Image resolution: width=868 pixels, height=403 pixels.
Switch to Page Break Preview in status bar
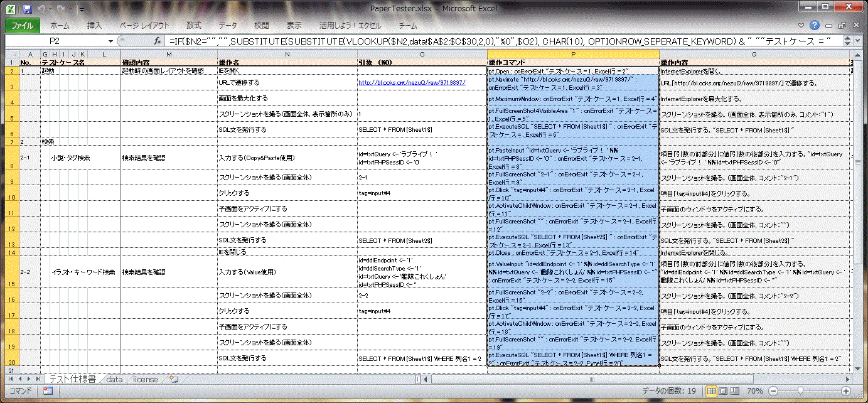735,391
